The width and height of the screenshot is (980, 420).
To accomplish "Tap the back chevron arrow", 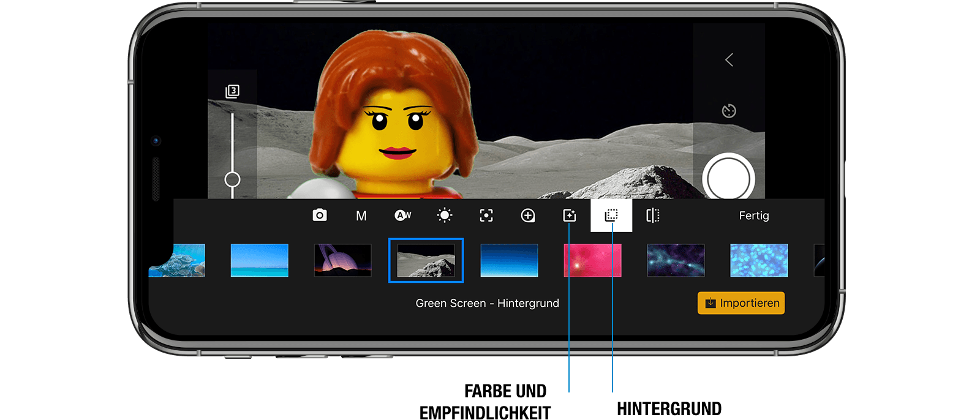I will (x=729, y=59).
